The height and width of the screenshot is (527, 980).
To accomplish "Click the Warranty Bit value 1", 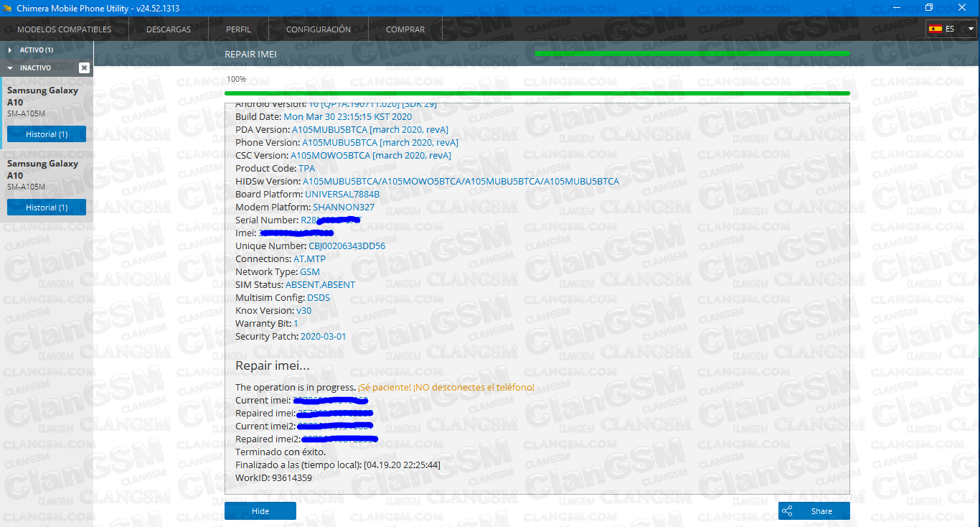I will 296,323.
